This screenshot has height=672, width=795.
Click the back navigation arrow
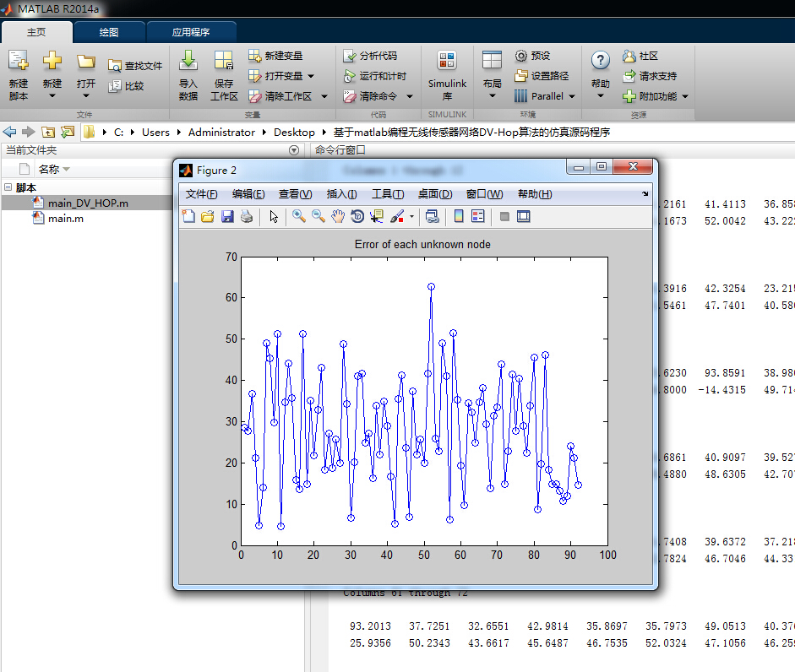click(9, 133)
